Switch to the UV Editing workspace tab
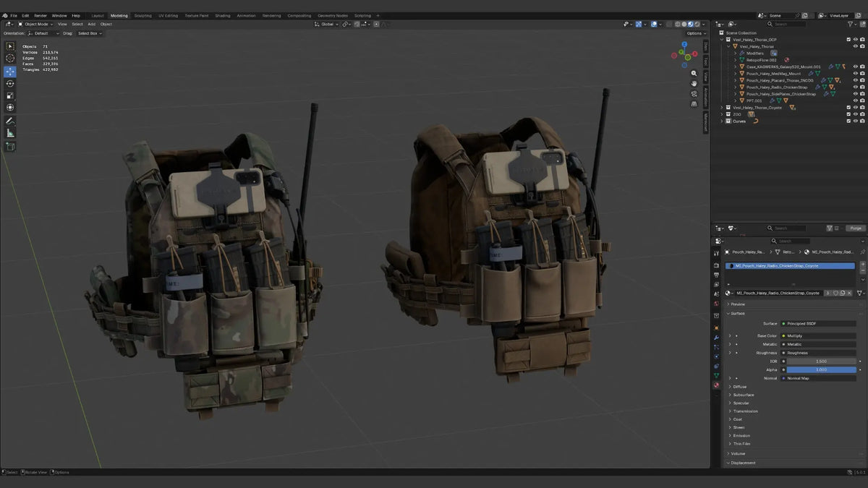The height and width of the screenshot is (488, 868). (167, 15)
